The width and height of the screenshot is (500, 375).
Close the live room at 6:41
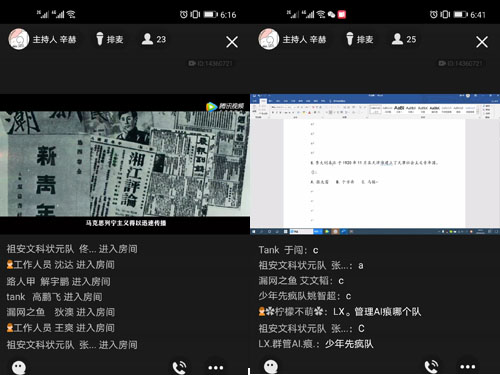pos(482,42)
